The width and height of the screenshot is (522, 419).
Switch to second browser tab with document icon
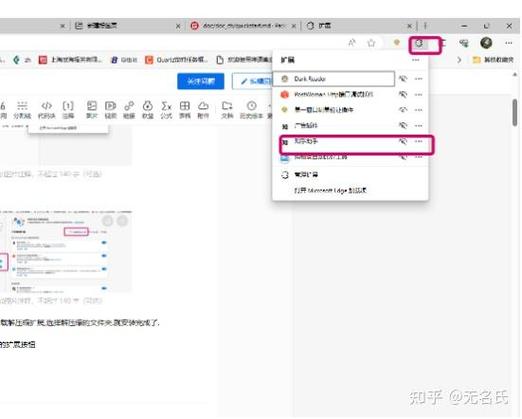pyautogui.click(x=128, y=26)
